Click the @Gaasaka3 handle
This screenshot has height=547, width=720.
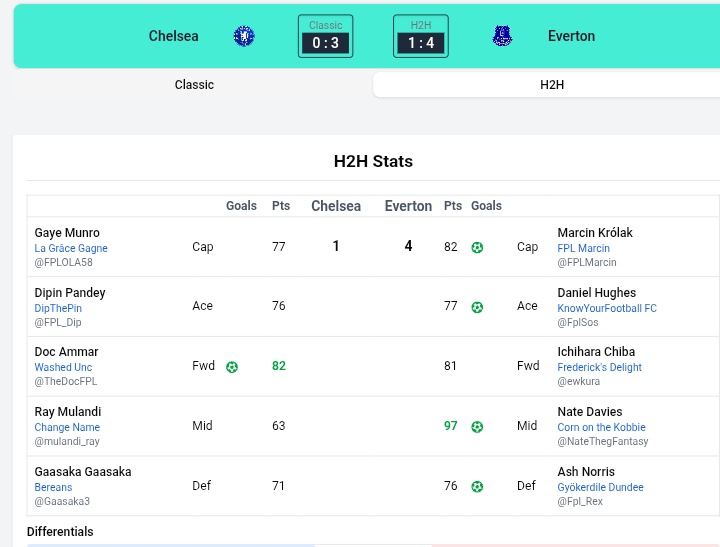pyautogui.click(x=62, y=501)
